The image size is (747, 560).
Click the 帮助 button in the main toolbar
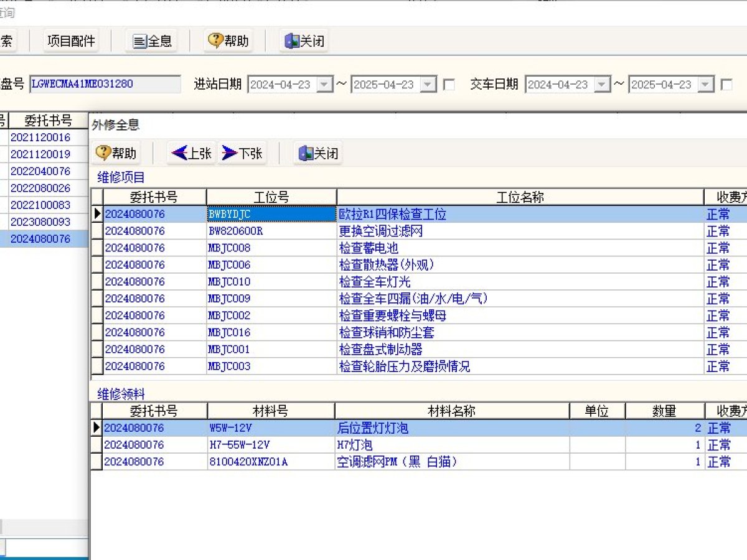[228, 41]
